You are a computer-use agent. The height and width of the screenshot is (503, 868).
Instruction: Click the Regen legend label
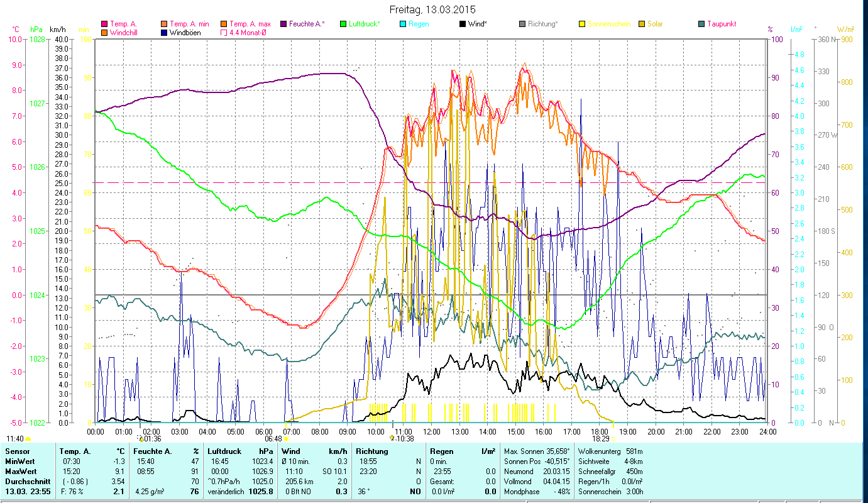418,25
